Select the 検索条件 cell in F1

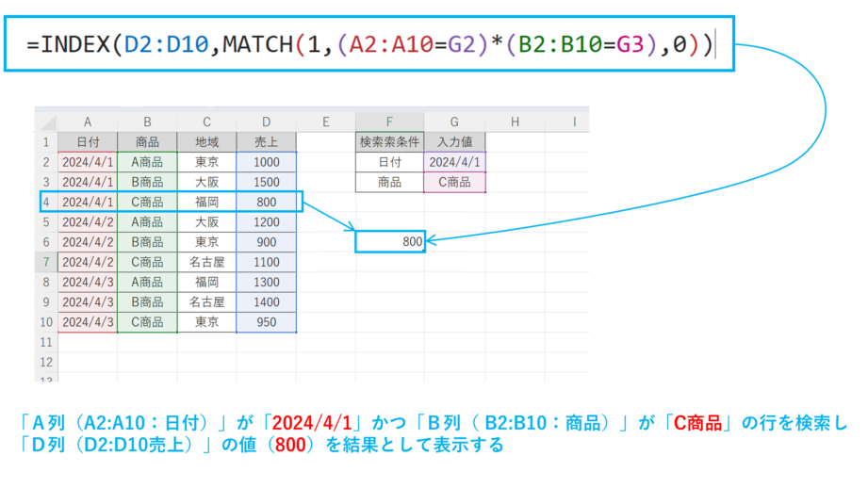tap(388, 142)
